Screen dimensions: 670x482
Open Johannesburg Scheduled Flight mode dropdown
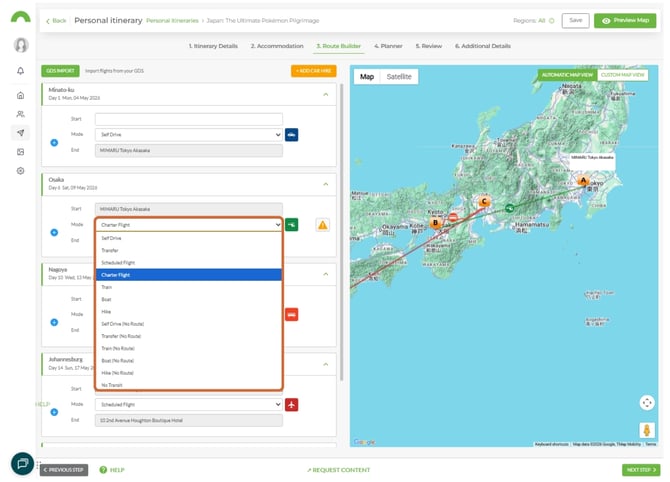pyautogui.click(x=188, y=405)
